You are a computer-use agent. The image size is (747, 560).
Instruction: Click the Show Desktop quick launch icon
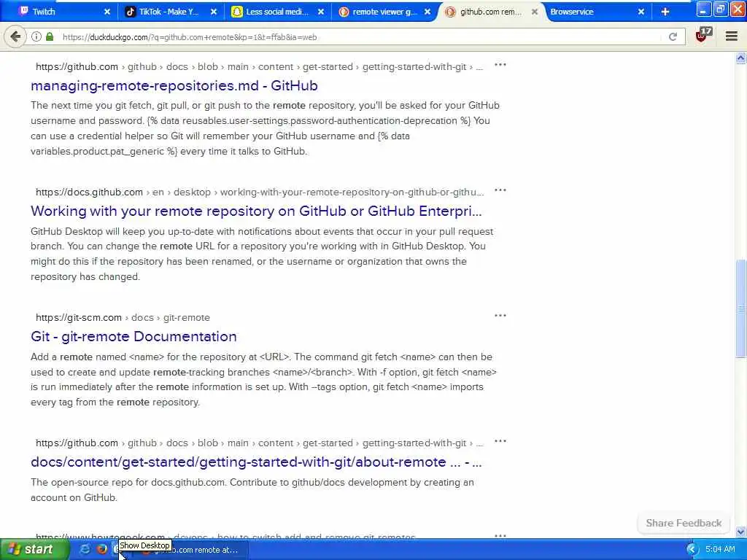tap(116, 549)
